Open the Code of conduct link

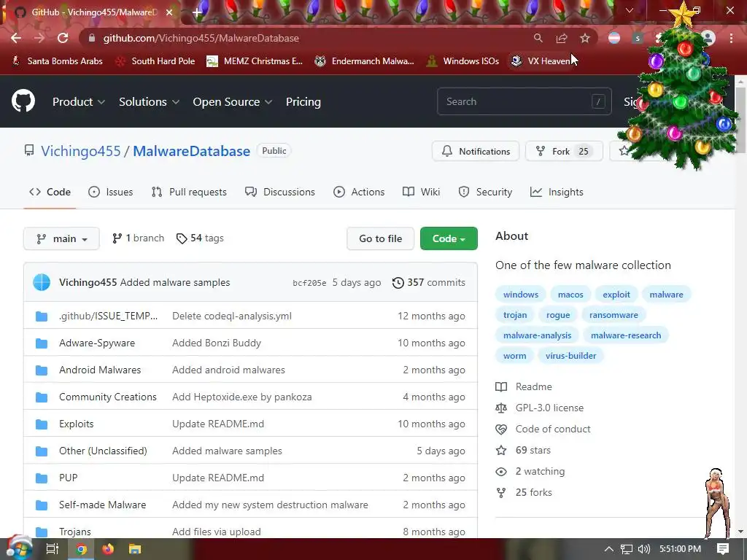tap(543, 429)
